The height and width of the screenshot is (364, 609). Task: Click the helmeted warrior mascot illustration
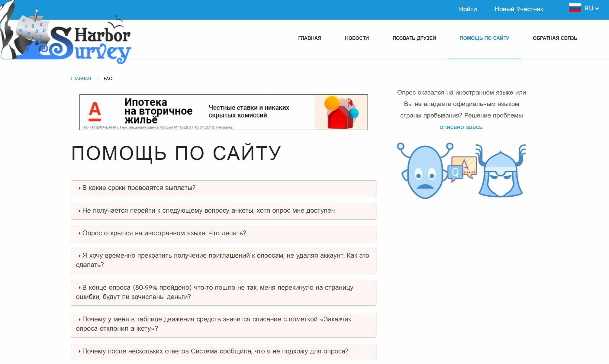click(501, 172)
